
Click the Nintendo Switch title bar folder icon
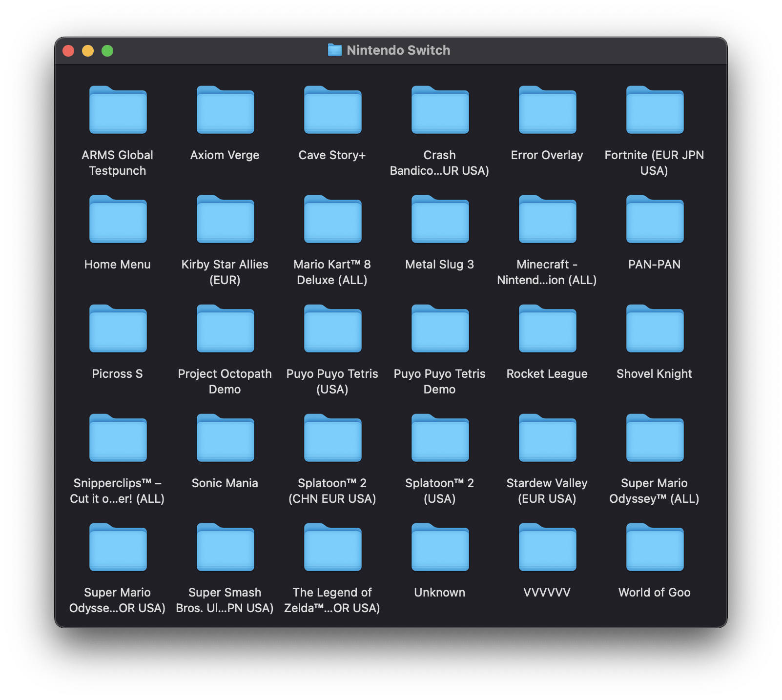[334, 50]
